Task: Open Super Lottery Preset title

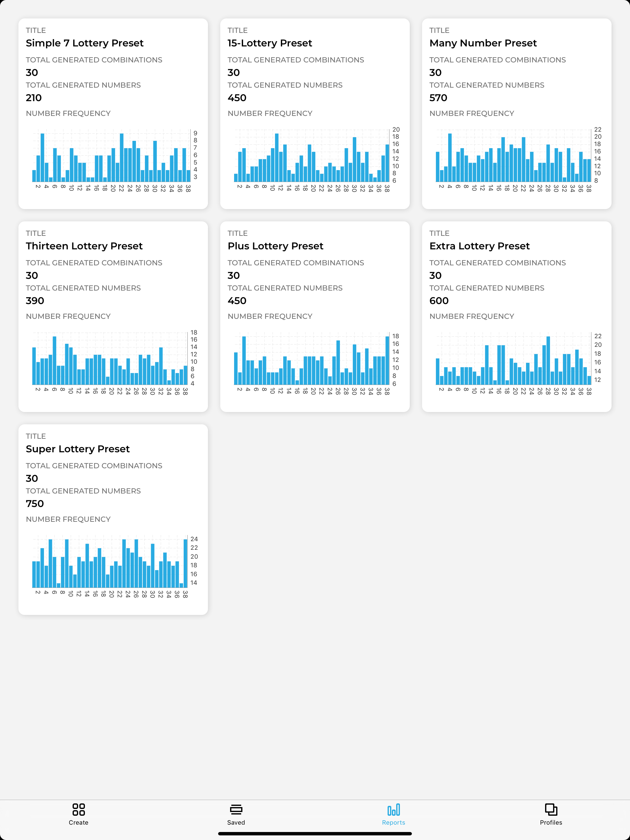Action: (x=78, y=449)
